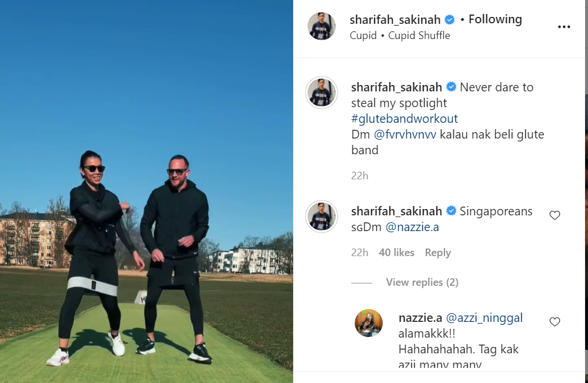Click the dancing video to pause it
The width and height of the screenshot is (588, 383).
pos(146,191)
